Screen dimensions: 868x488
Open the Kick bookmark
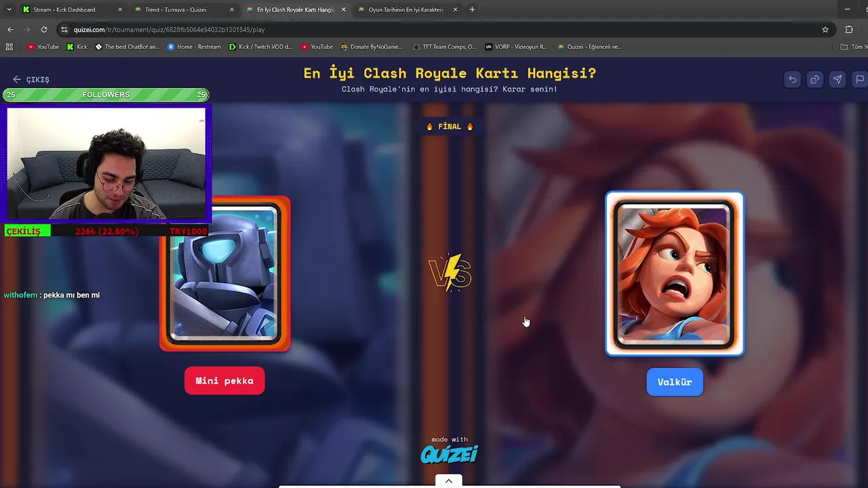77,47
